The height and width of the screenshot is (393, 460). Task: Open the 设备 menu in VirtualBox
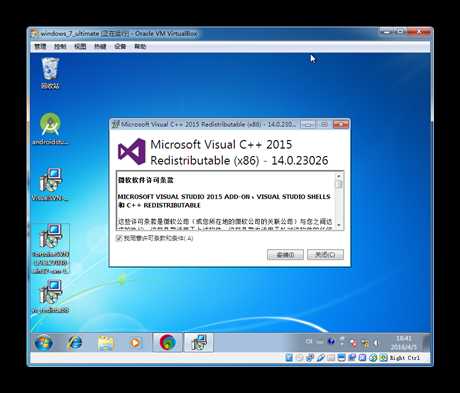click(x=120, y=46)
